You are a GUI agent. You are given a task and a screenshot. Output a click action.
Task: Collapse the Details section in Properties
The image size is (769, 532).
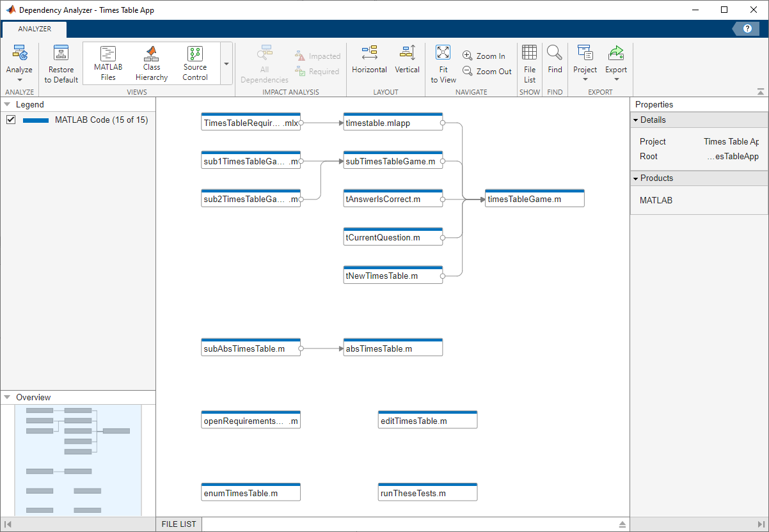tap(636, 120)
